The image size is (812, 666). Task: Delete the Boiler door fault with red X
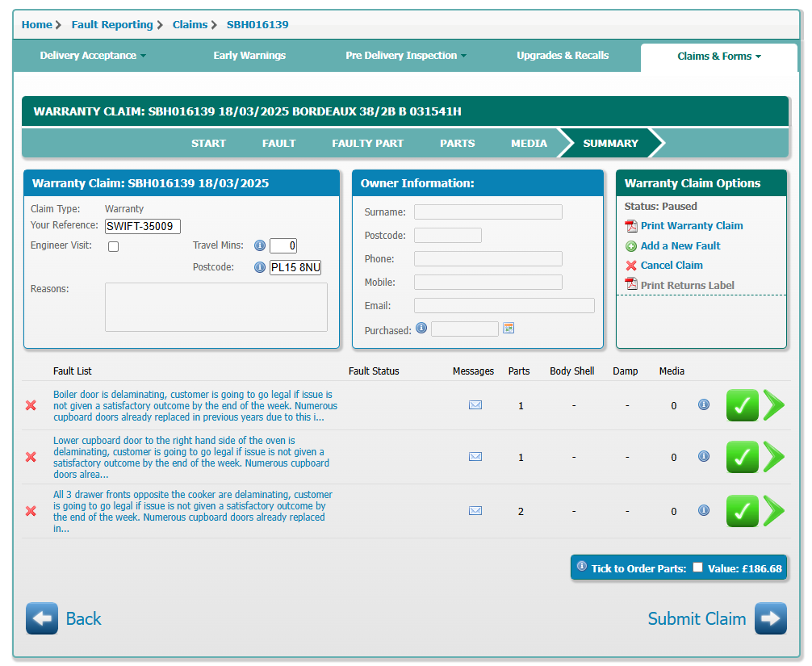tap(31, 405)
